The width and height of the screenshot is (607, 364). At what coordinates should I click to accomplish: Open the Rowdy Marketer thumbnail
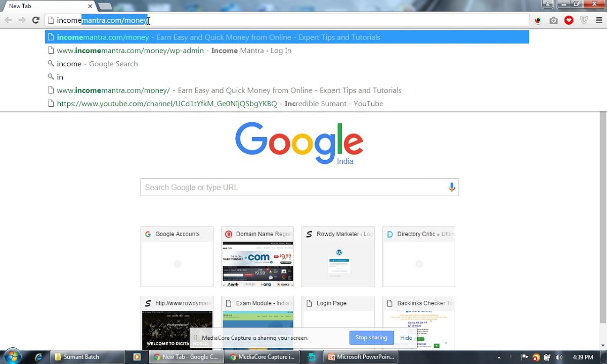pyautogui.click(x=338, y=257)
